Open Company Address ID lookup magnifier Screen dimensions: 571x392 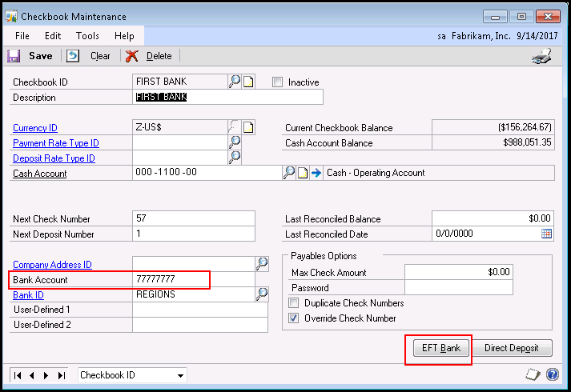click(x=262, y=264)
